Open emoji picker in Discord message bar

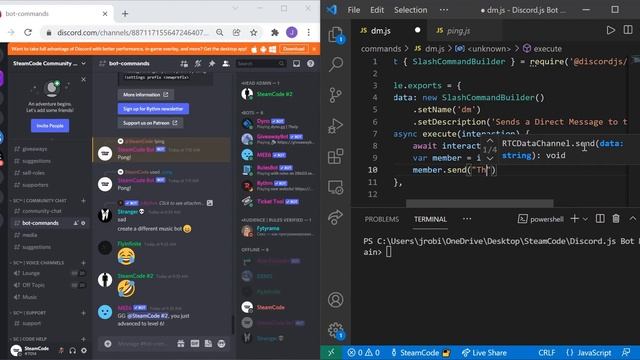(222, 344)
